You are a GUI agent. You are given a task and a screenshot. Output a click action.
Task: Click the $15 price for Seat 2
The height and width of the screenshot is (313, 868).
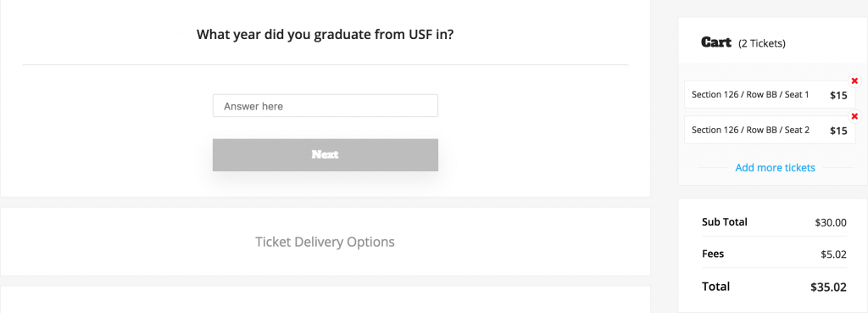[838, 131]
